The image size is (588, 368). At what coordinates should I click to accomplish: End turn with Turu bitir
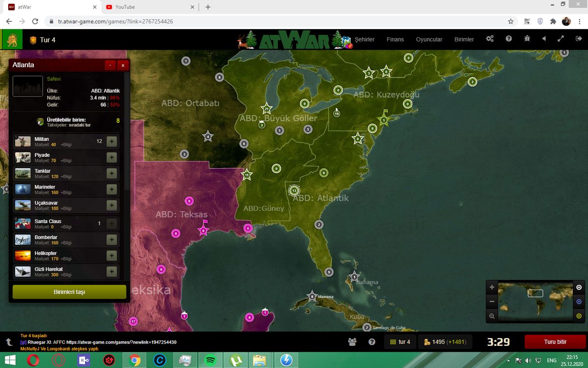coord(555,342)
